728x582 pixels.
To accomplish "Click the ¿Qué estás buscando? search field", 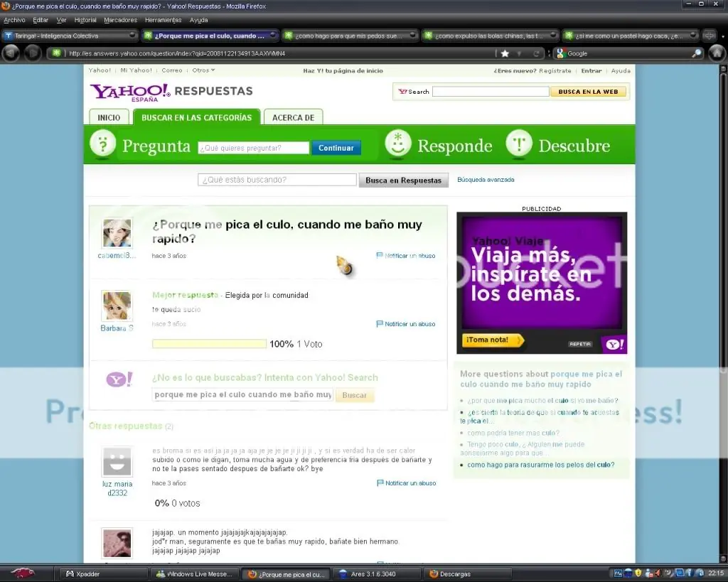I will (x=277, y=180).
